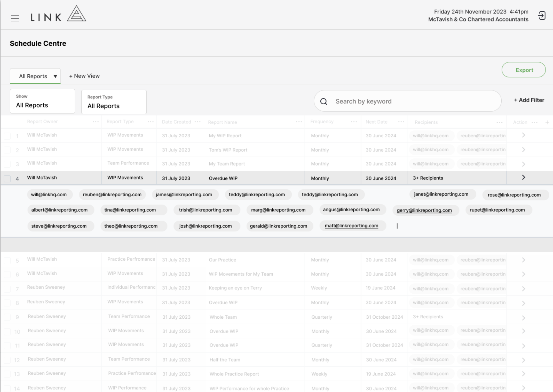The image size is (553, 392).
Task: Click the recipient entry cursor after matt chip
Action: coord(397,226)
